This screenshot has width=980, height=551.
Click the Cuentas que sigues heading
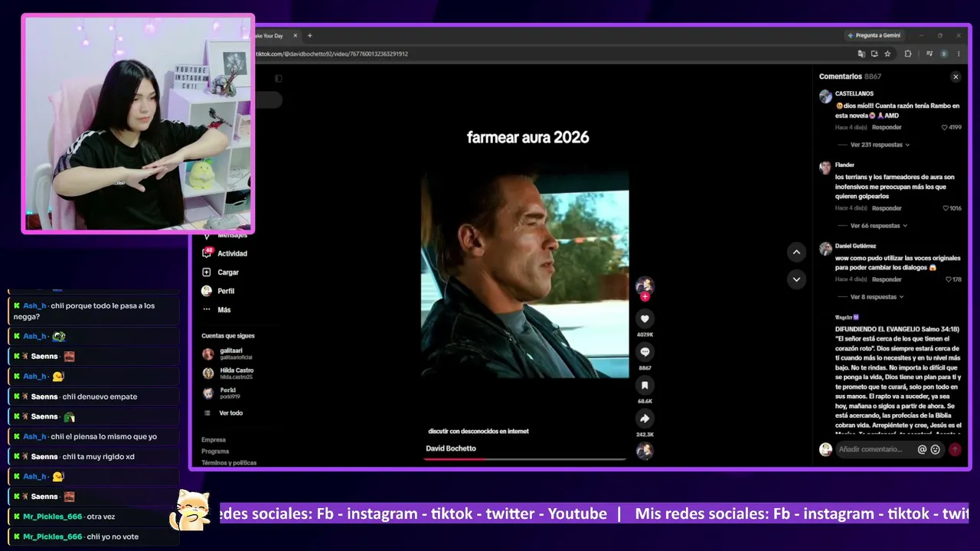[228, 336]
